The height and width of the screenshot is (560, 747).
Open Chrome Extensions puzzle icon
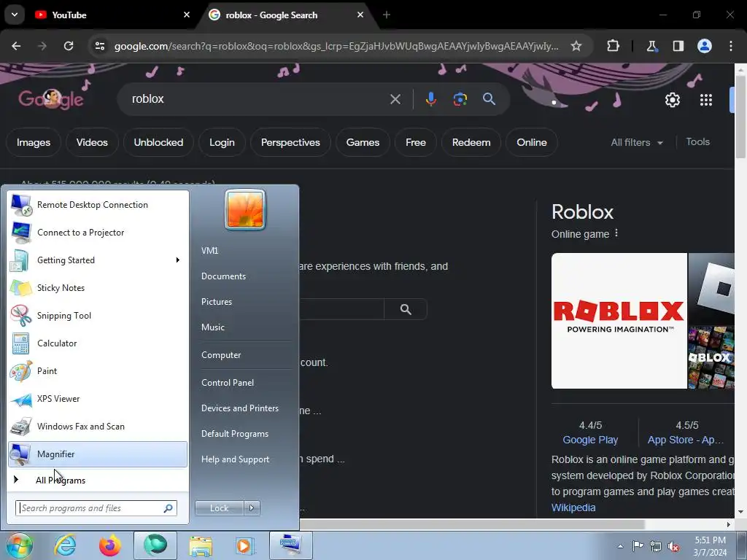(613, 46)
